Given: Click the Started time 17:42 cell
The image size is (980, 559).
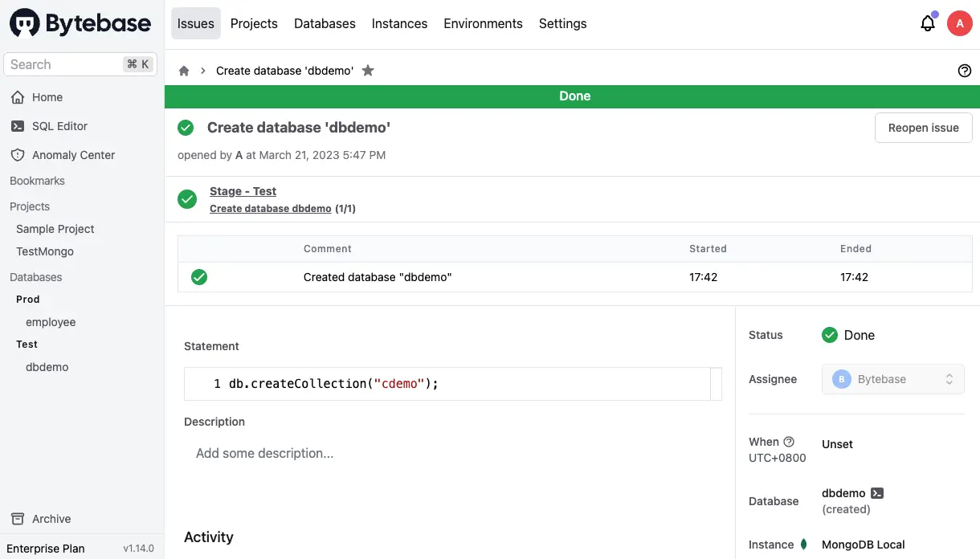Looking at the screenshot, I should click(x=703, y=277).
